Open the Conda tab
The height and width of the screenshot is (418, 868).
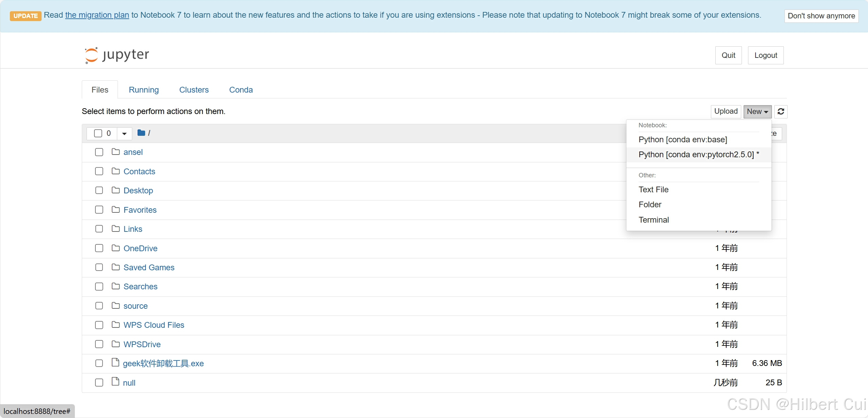tap(241, 90)
